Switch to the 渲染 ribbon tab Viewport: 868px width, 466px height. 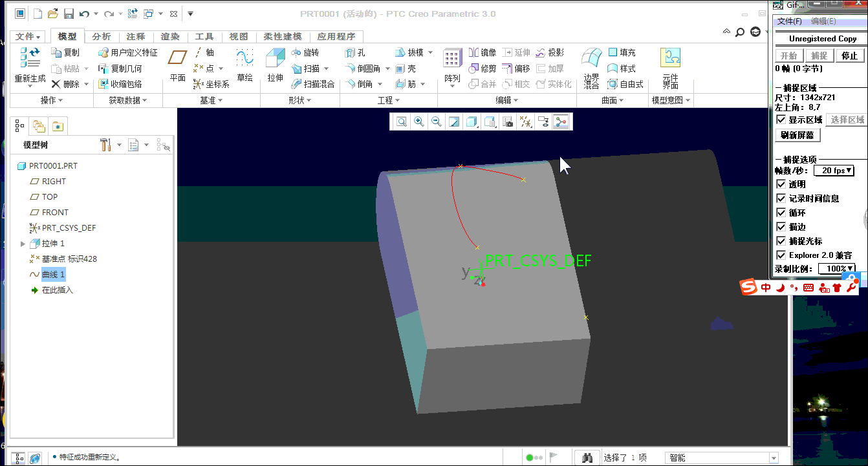click(170, 36)
